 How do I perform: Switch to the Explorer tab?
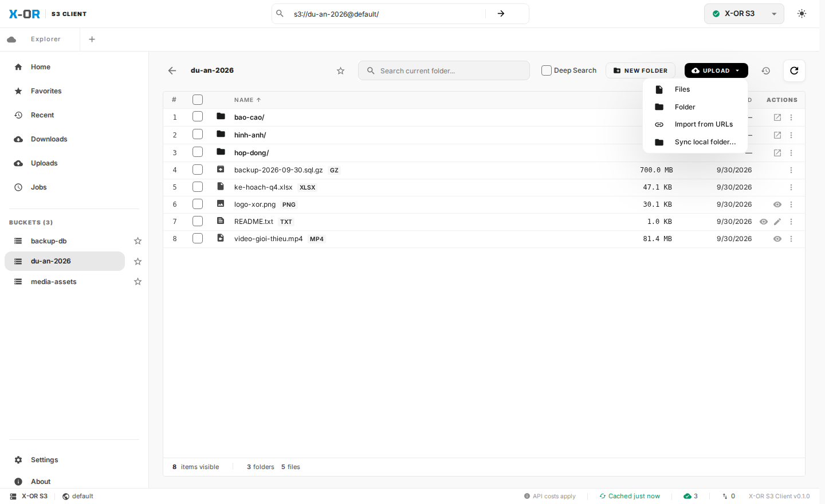tap(40, 40)
